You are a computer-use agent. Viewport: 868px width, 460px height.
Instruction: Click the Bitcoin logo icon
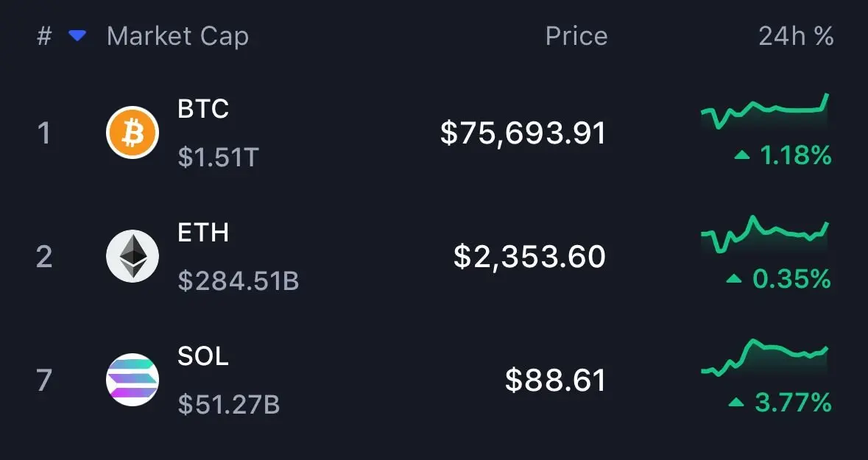[133, 133]
